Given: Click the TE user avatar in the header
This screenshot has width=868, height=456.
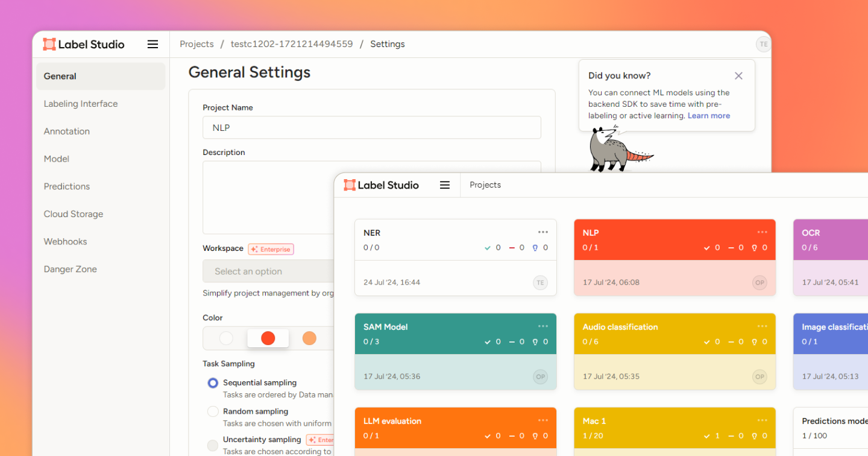Looking at the screenshot, I should 763,44.
